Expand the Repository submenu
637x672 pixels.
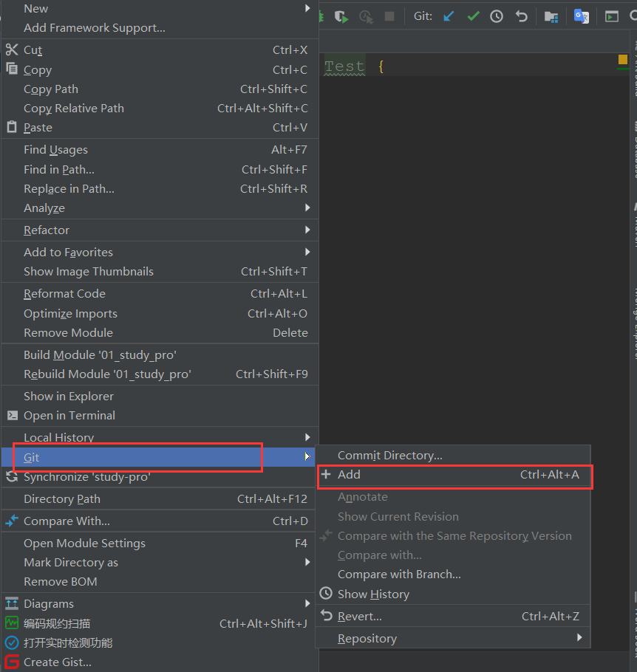tap(453, 639)
